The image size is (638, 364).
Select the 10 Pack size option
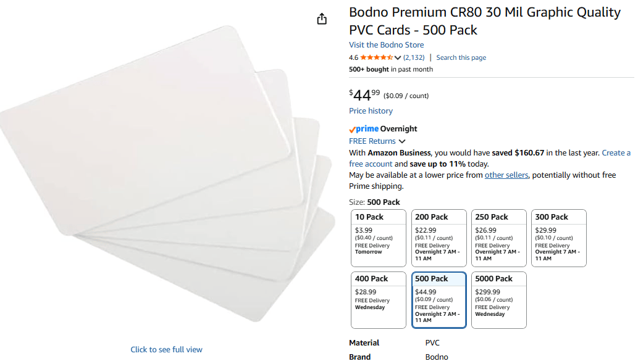(378, 238)
